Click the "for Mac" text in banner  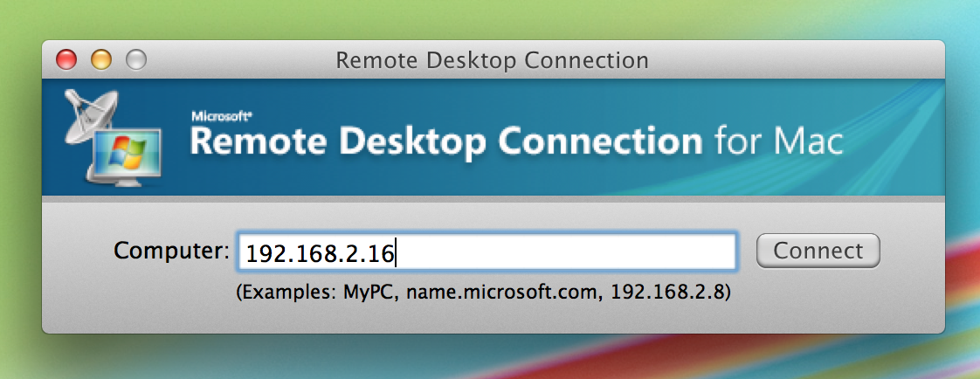click(778, 141)
